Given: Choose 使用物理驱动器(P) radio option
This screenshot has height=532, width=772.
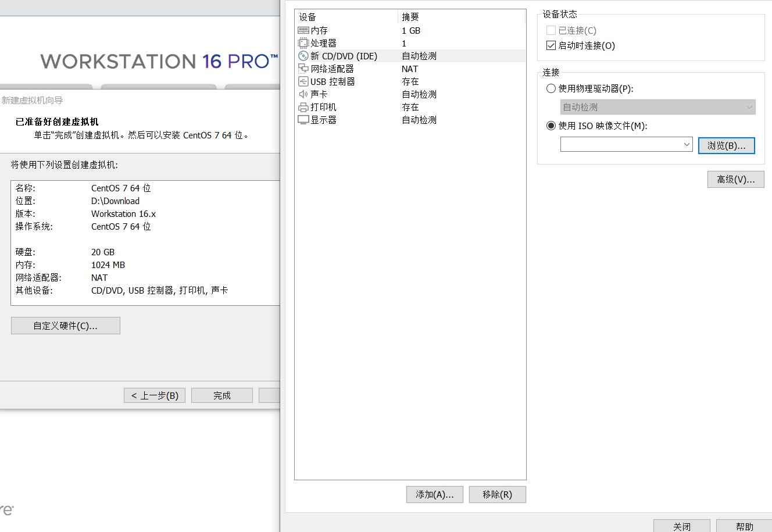Looking at the screenshot, I should (x=551, y=88).
